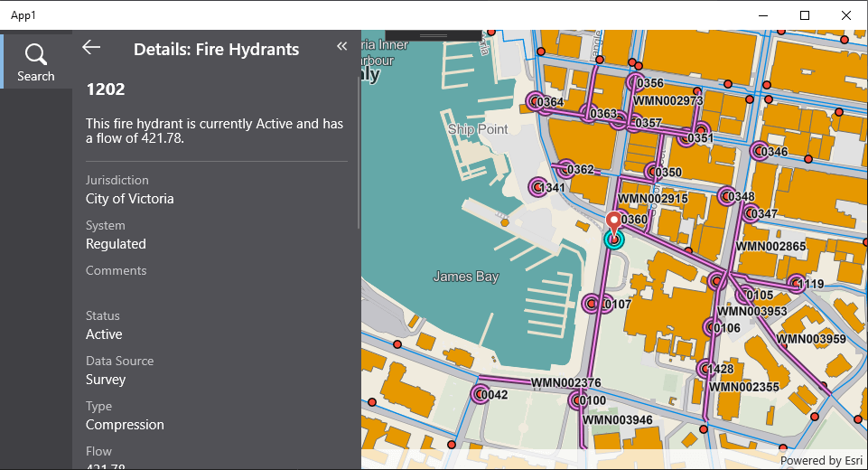Click the drag handle at map top
This screenshot has width=868, height=470.
(433, 36)
